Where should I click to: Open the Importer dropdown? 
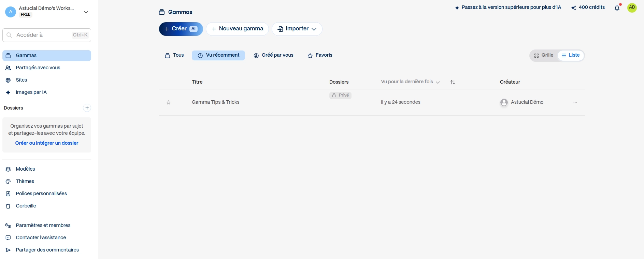pos(297,29)
